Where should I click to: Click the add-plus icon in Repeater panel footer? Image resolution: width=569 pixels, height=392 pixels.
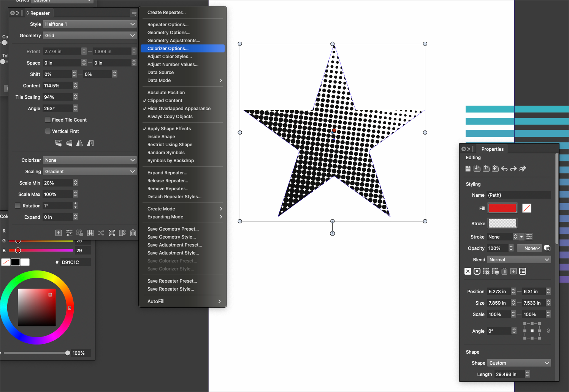59,233
